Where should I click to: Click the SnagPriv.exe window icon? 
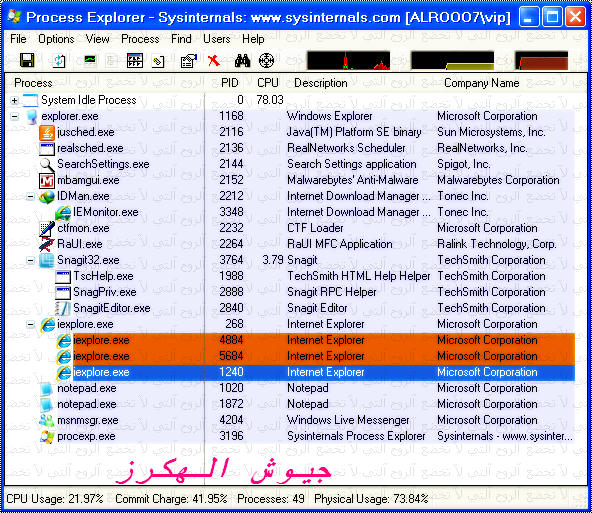point(63,293)
